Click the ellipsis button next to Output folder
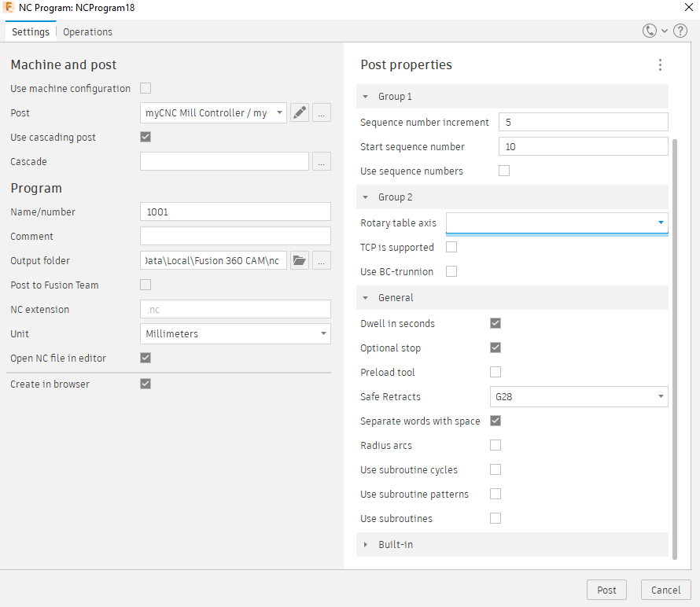Image resolution: width=700 pixels, height=607 pixels. point(321,260)
